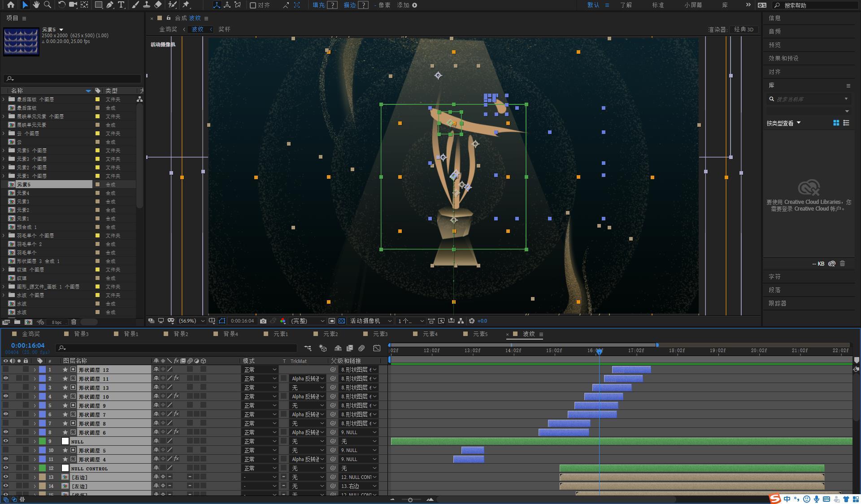Click the reset exposure icon
861x504 pixels.
[472, 321]
